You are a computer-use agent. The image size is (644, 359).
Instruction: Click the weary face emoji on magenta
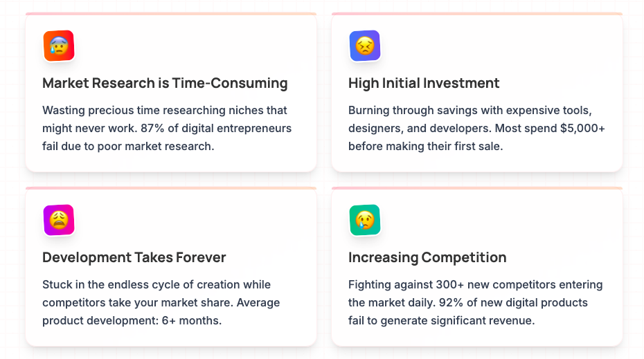coord(59,220)
